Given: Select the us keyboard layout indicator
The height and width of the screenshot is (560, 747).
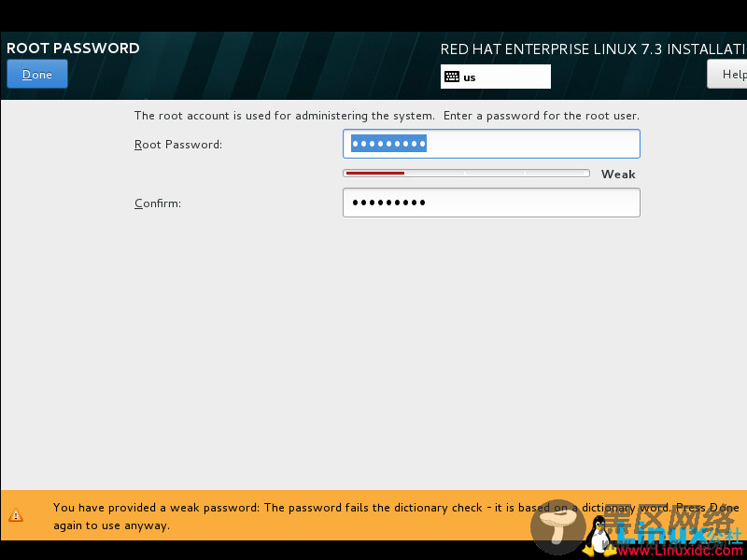Looking at the screenshot, I should point(496,77).
